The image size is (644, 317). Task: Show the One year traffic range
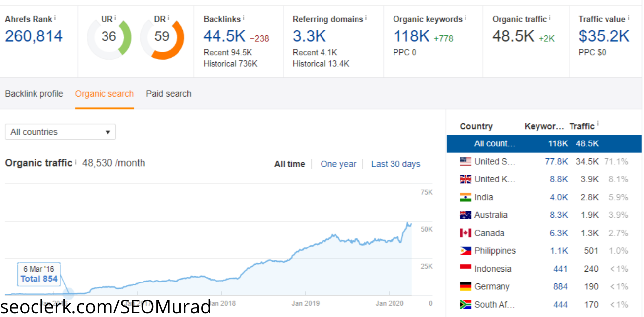338,164
